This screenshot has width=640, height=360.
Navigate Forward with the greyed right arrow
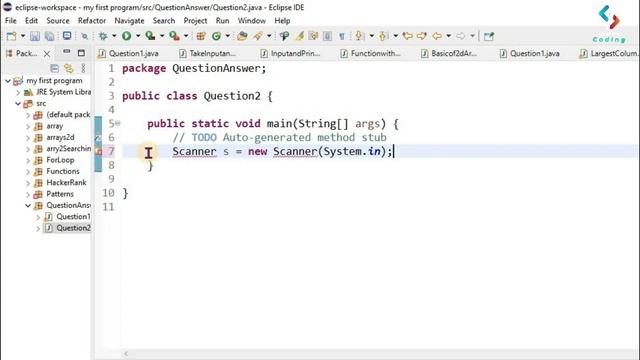[x=460, y=36]
